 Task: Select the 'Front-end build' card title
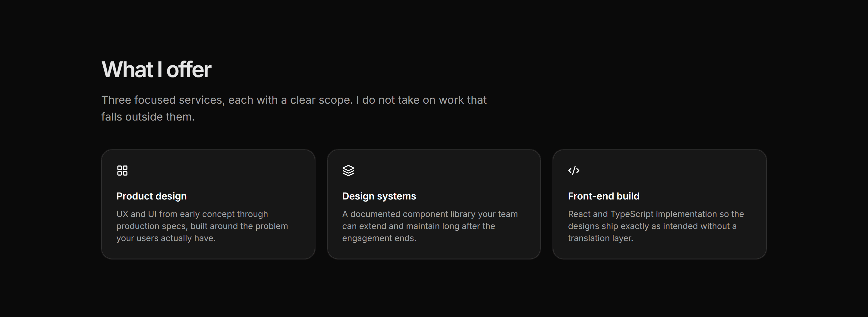coord(603,196)
